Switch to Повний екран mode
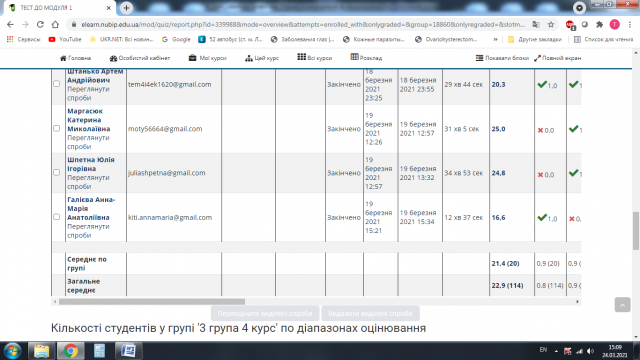640x360 pixels. (558, 58)
